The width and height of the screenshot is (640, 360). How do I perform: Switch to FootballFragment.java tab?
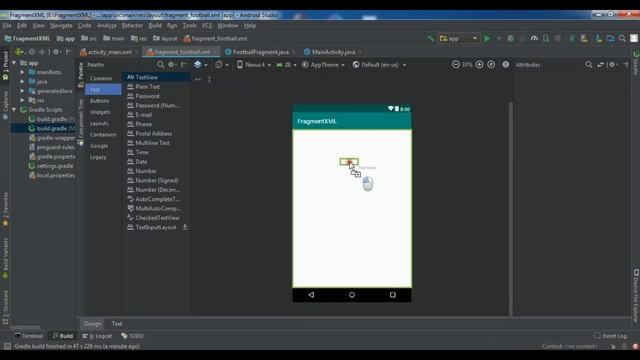click(x=261, y=52)
